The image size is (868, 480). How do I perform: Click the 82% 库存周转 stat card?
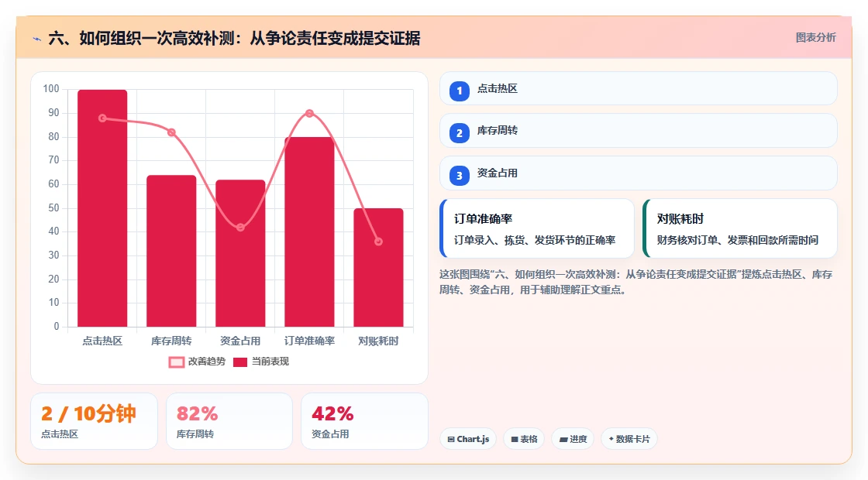[229, 421]
